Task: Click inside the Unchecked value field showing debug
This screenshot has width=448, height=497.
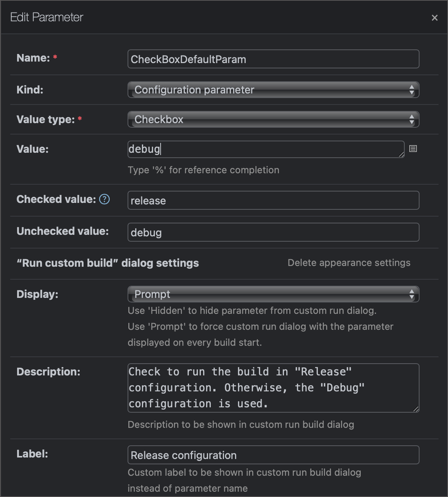Action: click(x=273, y=232)
